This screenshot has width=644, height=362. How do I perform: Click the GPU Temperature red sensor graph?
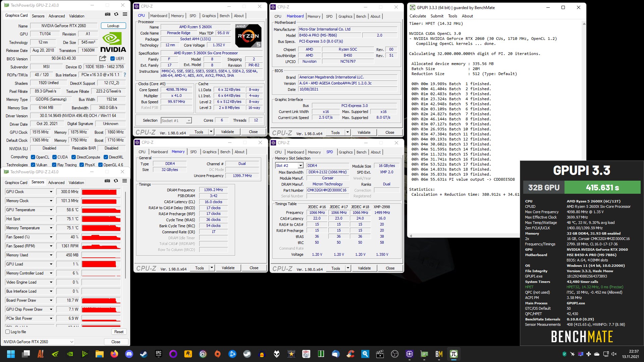(101, 210)
